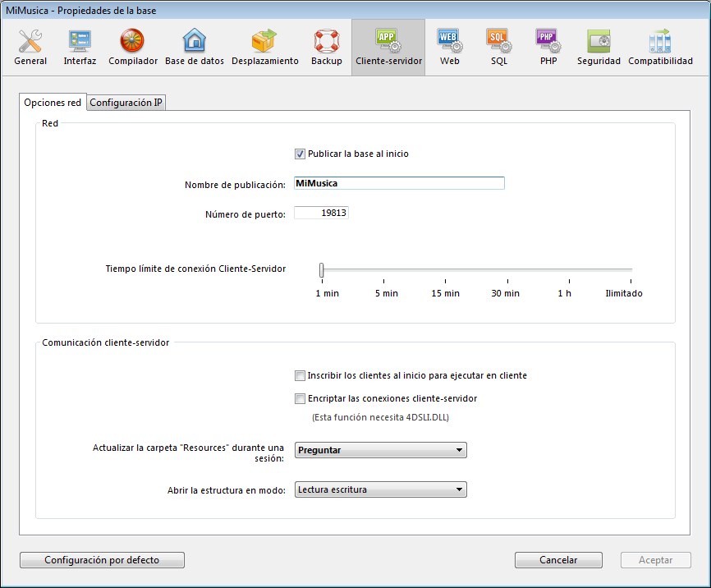Click the connection timeout slider handle
Viewport: 711px width, 588px height.
pos(322,270)
